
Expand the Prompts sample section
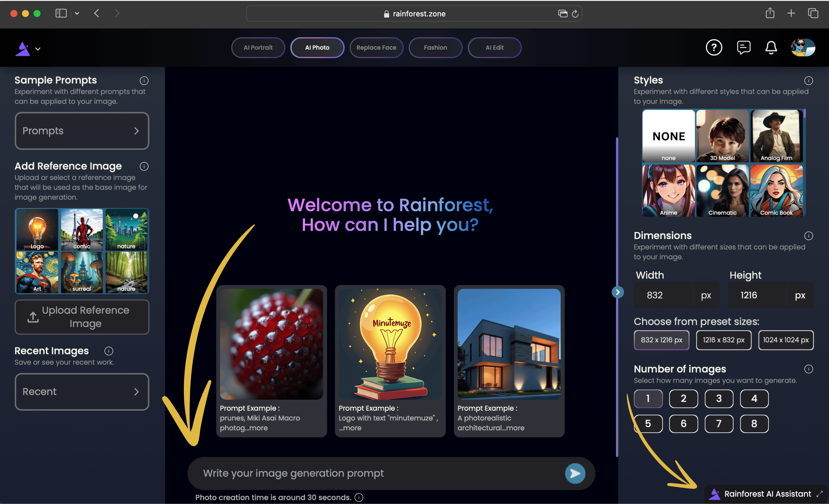(x=82, y=130)
